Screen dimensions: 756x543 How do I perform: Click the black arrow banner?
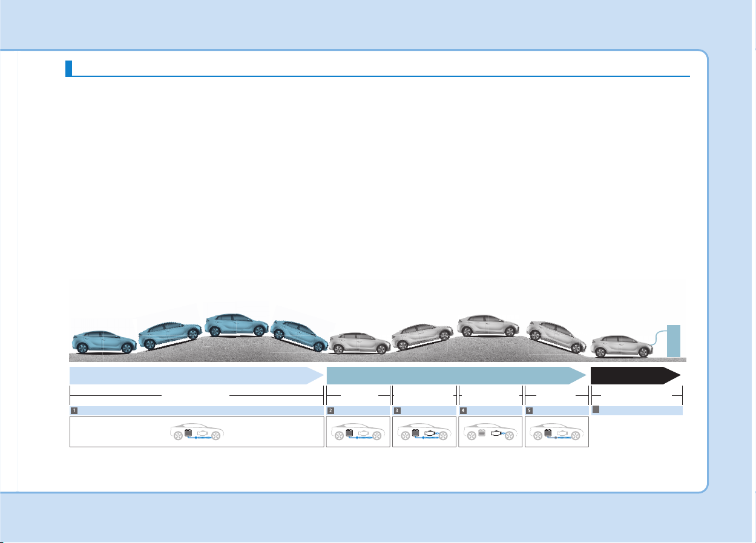pos(636,375)
